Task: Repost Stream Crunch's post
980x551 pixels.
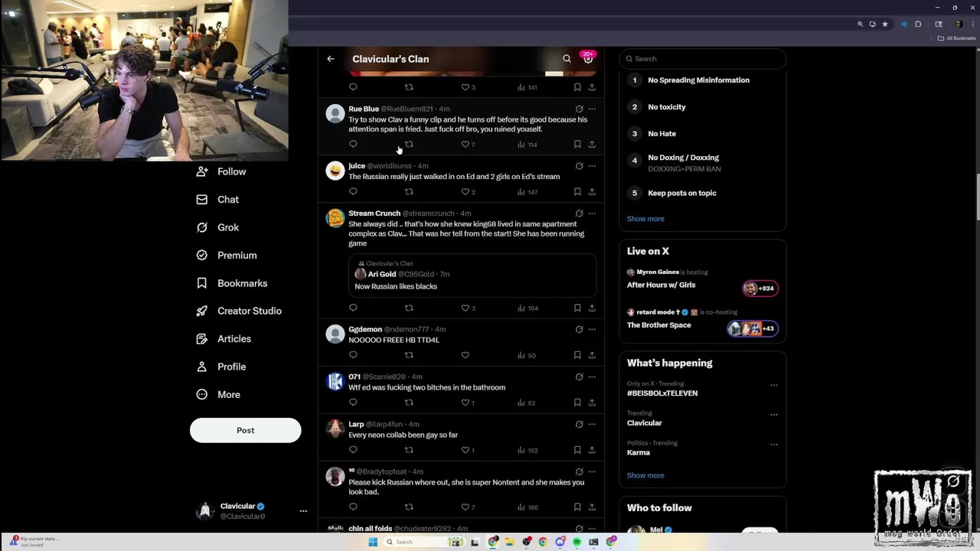Action: click(x=409, y=308)
